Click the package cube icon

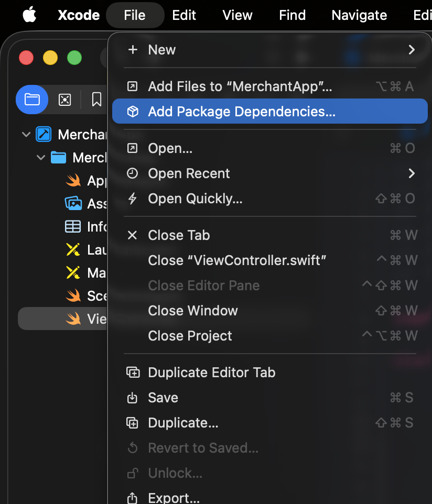coord(133,112)
